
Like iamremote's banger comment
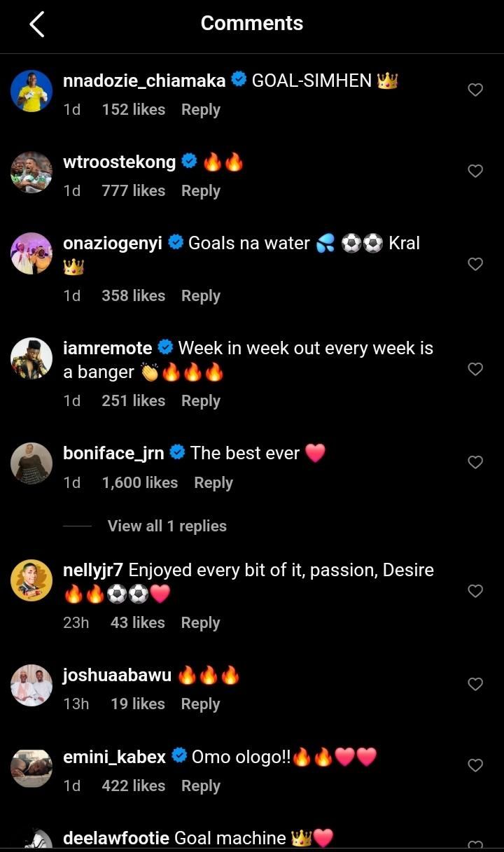(x=475, y=369)
